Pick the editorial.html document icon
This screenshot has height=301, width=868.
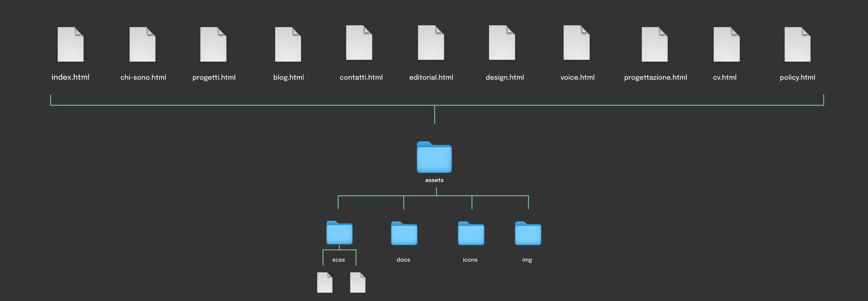431,43
